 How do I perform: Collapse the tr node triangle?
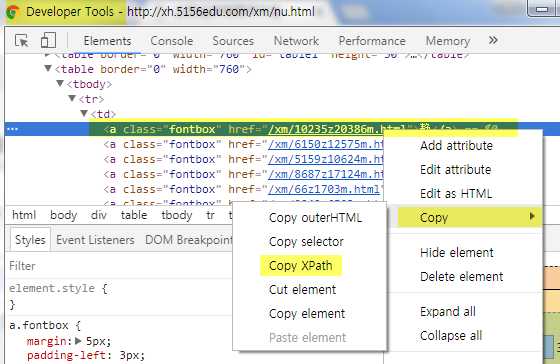click(72, 98)
